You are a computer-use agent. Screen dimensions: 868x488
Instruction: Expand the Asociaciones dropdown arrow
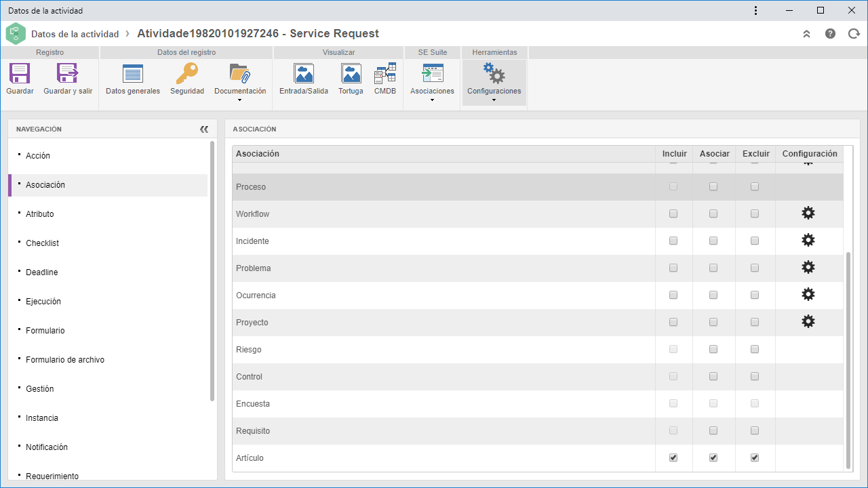pos(432,100)
